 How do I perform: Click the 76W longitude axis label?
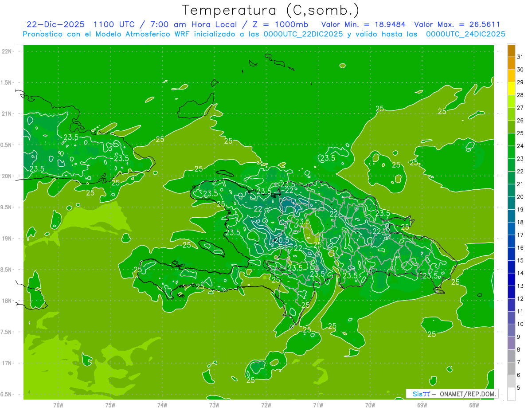click(58, 405)
